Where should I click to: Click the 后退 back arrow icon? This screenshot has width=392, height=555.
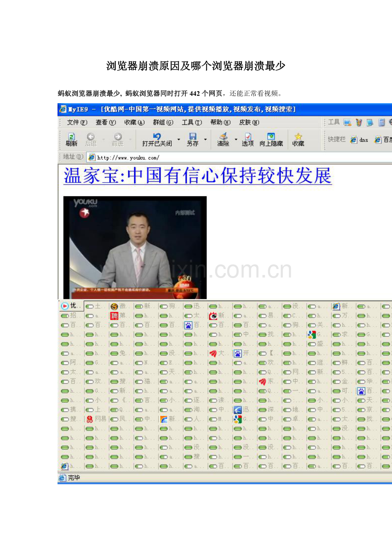pos(91,137)
